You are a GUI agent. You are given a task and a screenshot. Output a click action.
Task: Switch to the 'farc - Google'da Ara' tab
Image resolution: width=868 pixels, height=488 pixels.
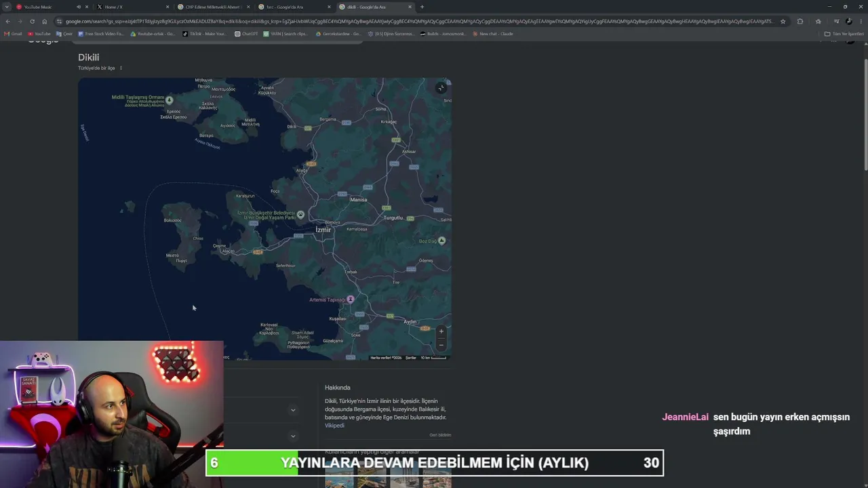(294, 7)
